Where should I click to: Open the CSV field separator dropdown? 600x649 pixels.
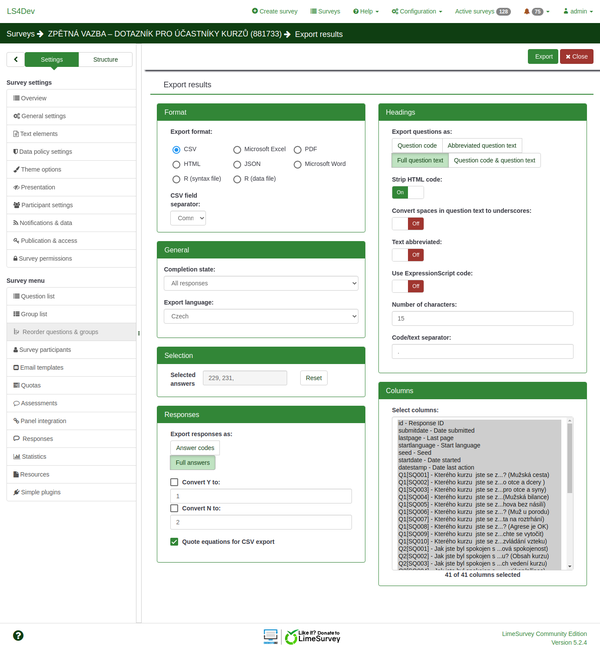pos(187,218)
